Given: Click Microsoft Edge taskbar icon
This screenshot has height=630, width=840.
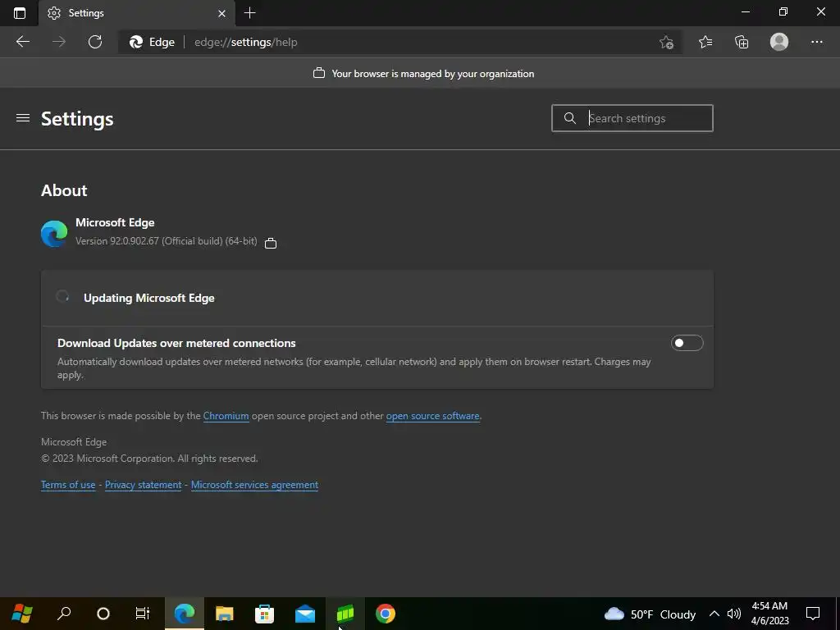Looking at the screenshot, I should pos(185,614).
